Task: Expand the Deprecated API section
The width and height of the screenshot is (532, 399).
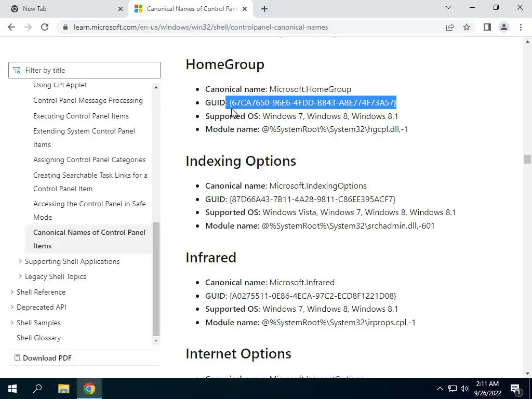Action: point(12,307)
